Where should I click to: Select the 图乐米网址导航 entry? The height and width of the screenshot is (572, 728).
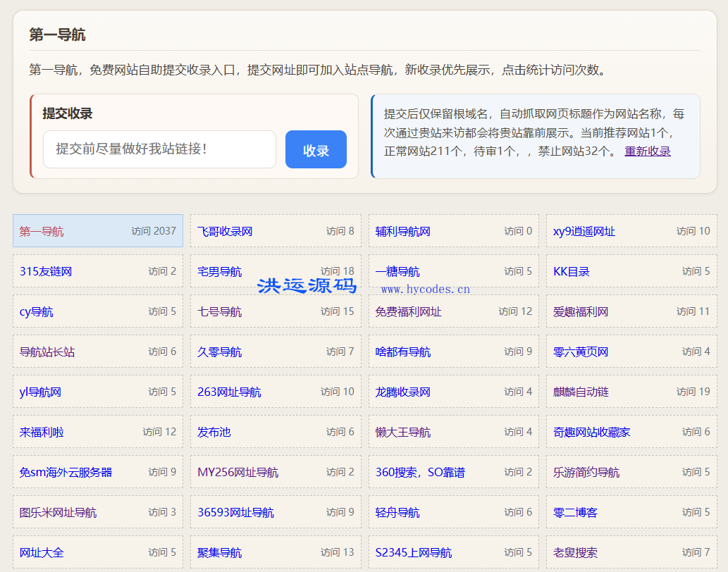click(58, 513)
